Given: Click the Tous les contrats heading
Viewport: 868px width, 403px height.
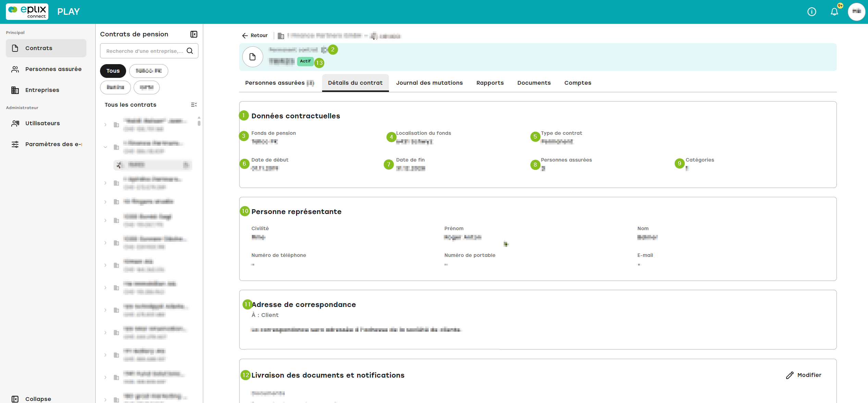Looking at the screenshot, I should pyautogui.click(x=131, y=105).
